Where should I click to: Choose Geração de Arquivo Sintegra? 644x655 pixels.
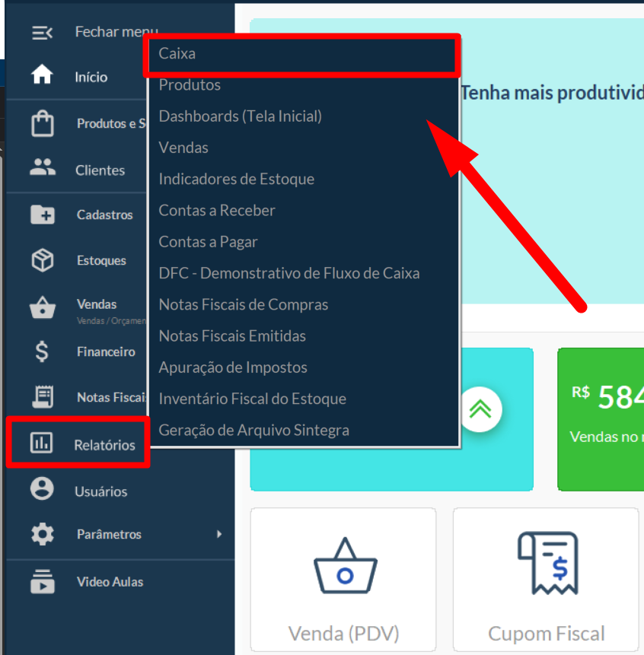tap(253, 430)
